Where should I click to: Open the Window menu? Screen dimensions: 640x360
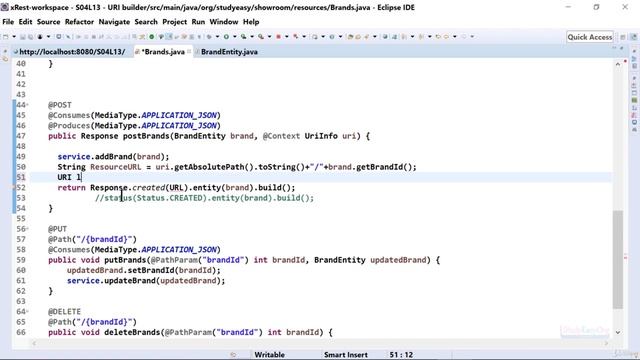pos(224,22)
